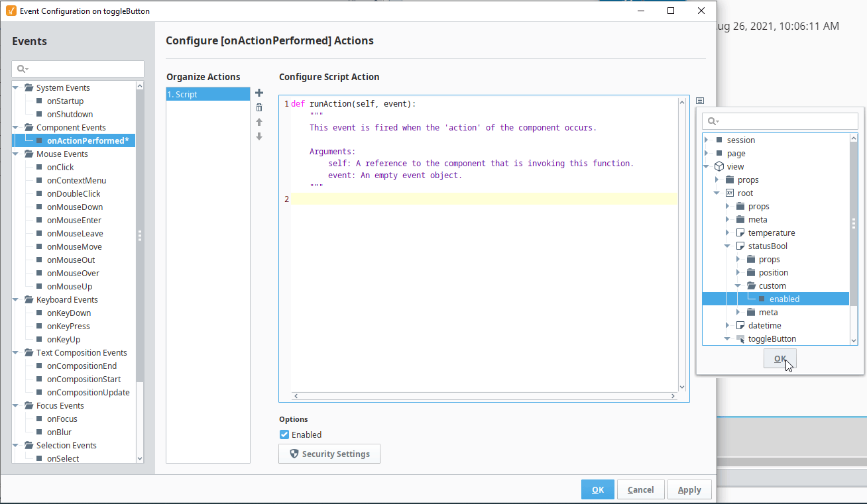
Task: Select the onMouseEnter event
Action: pos(74,220)
